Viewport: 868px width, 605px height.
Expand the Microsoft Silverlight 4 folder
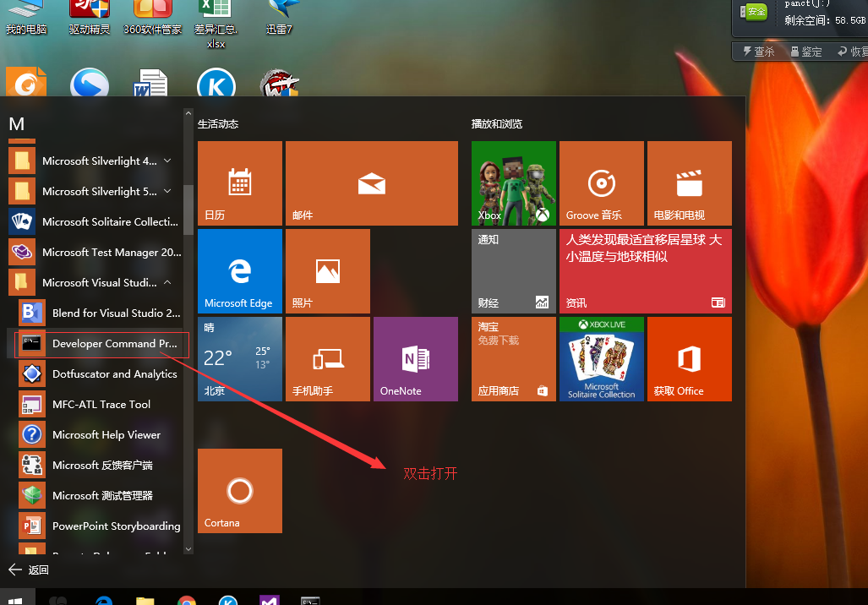[96, 161]
